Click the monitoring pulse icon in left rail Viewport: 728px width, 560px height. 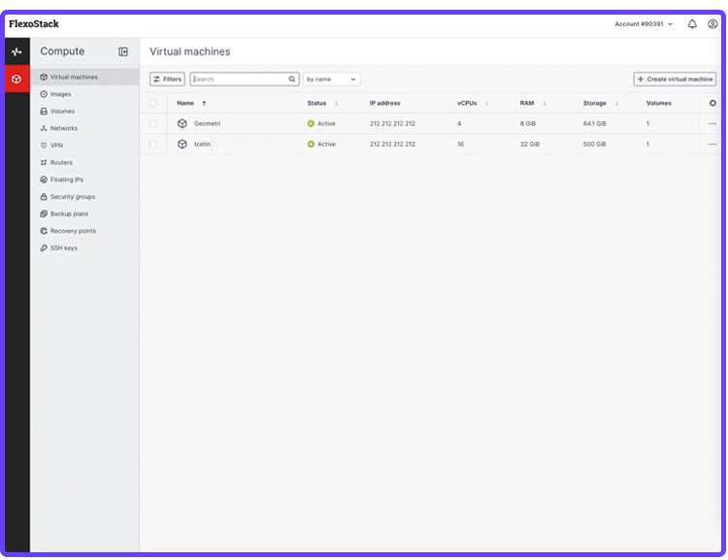tap(17, 51)
